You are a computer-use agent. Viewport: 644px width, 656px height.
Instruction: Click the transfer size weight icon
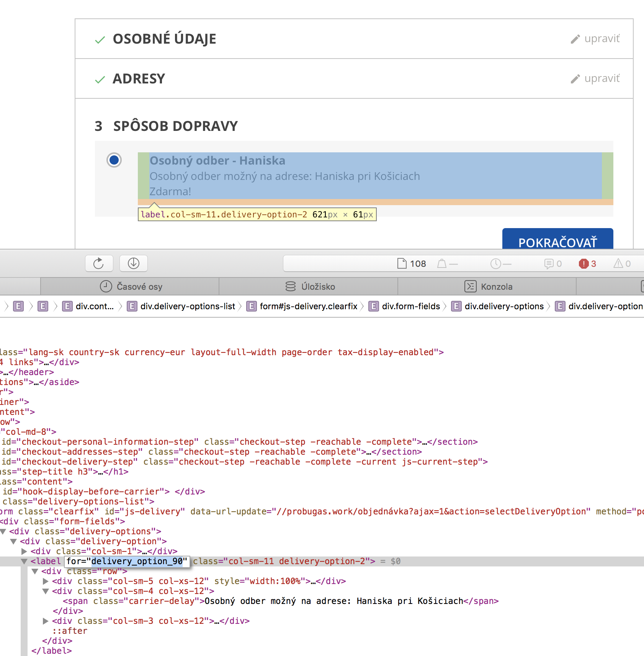click(x=441, y=263)
